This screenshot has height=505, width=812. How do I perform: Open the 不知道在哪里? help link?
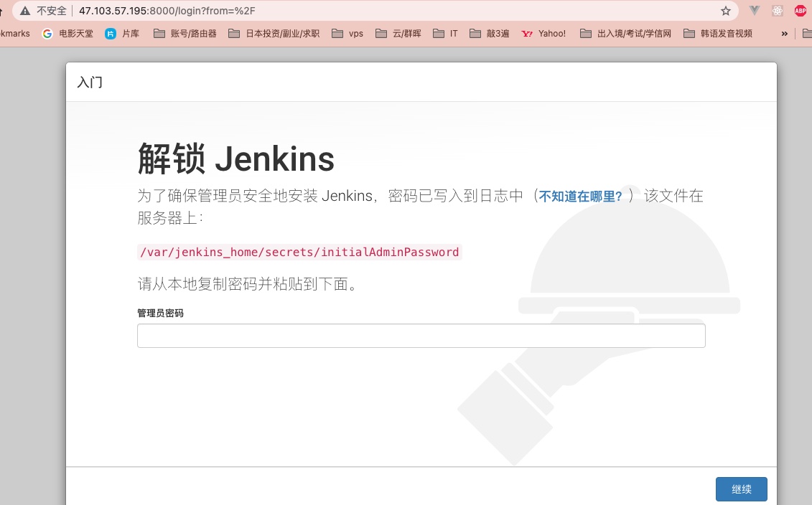[580, 196]
